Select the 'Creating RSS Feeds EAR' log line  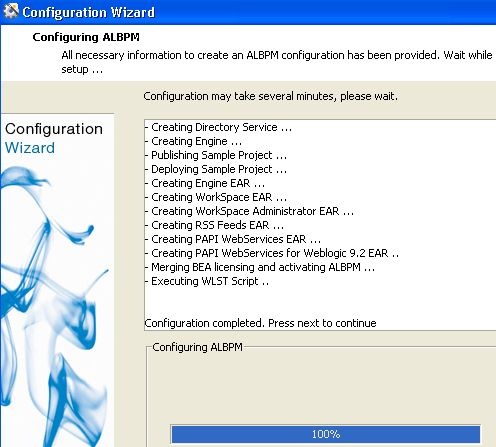(x=214, y=225)
